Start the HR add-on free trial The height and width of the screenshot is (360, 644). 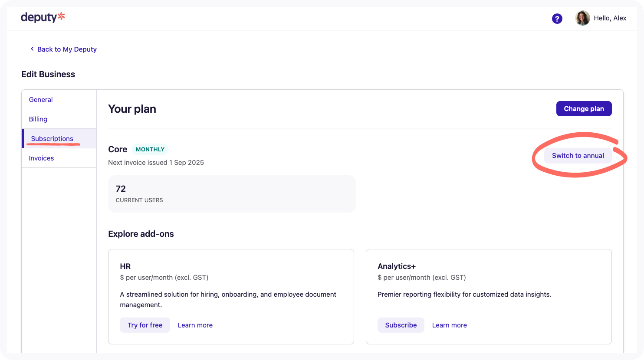pyautogui.click(x=145, y=325)
